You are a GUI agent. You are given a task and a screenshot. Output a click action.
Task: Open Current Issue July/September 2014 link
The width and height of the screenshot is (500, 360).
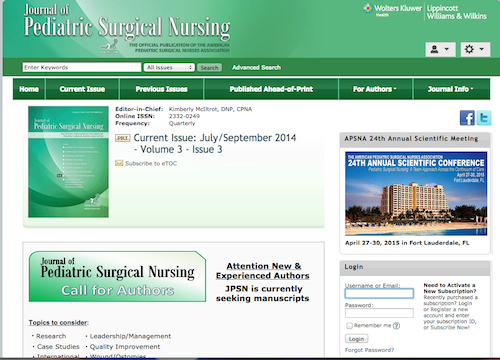[x=215, y=144]
